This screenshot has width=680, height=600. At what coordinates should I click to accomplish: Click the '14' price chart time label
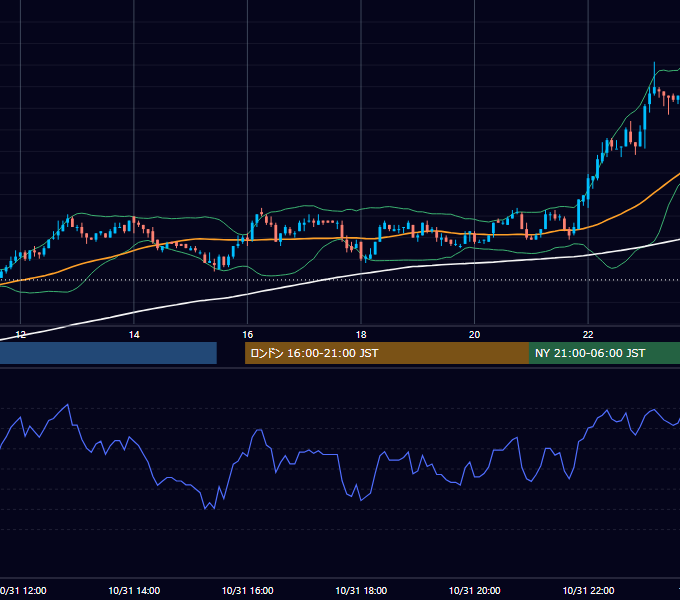click(x=134, y=335)
